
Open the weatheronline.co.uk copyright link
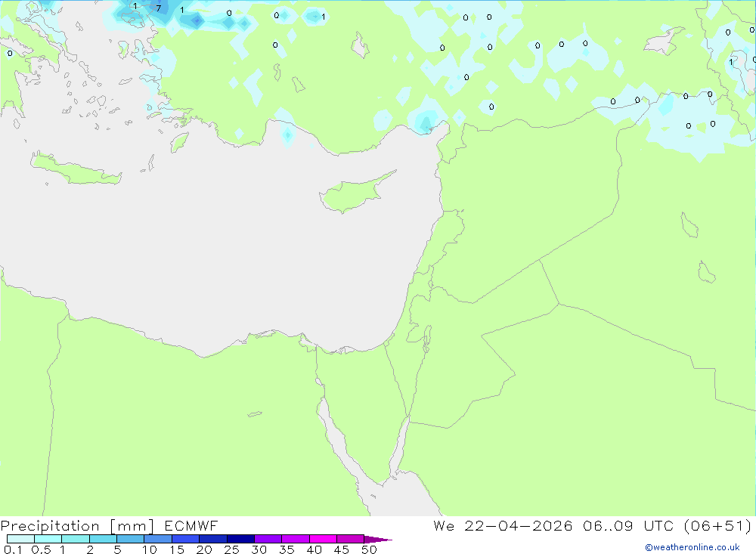click(x=692, y=547)
